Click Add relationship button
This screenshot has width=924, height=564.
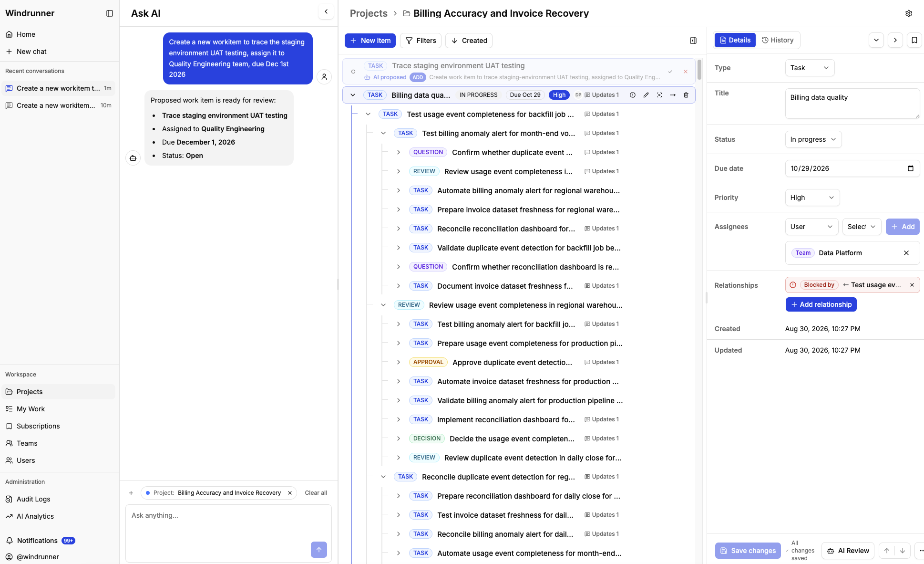point(821,304)
